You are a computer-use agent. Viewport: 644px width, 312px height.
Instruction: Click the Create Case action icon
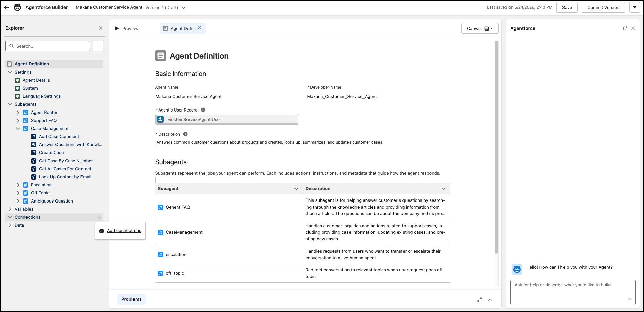[x=34, y=153]
